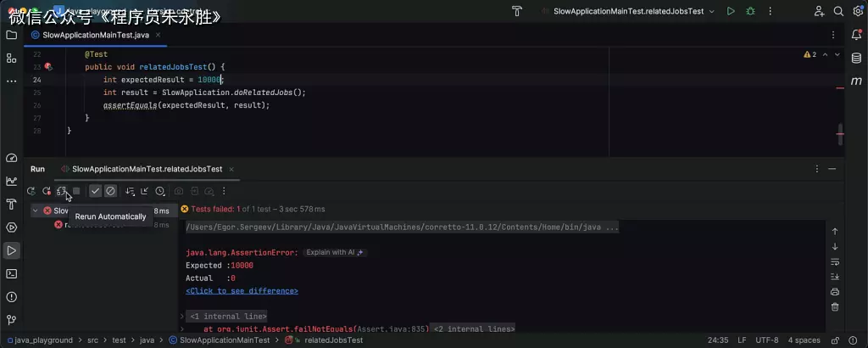Click the 'Click to see difference' link

[242, 290]
